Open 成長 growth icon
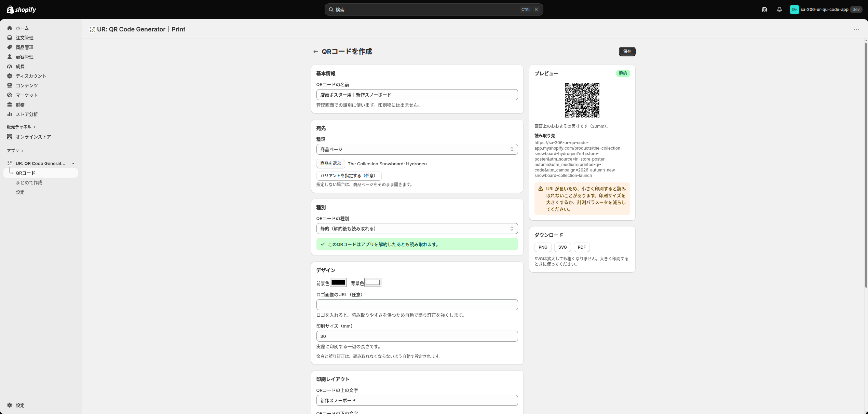The width and height of the screenshot is (868, 414). (x=10, y=66)
